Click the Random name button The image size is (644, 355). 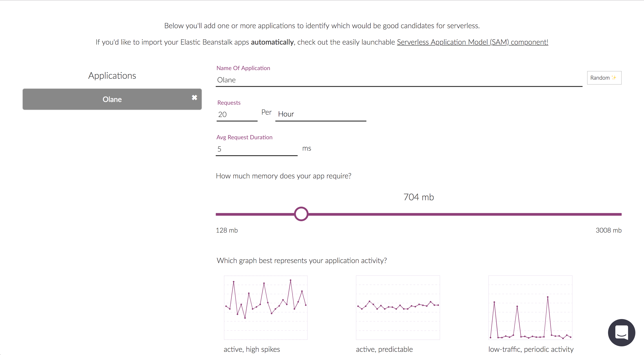pos(604,78)
